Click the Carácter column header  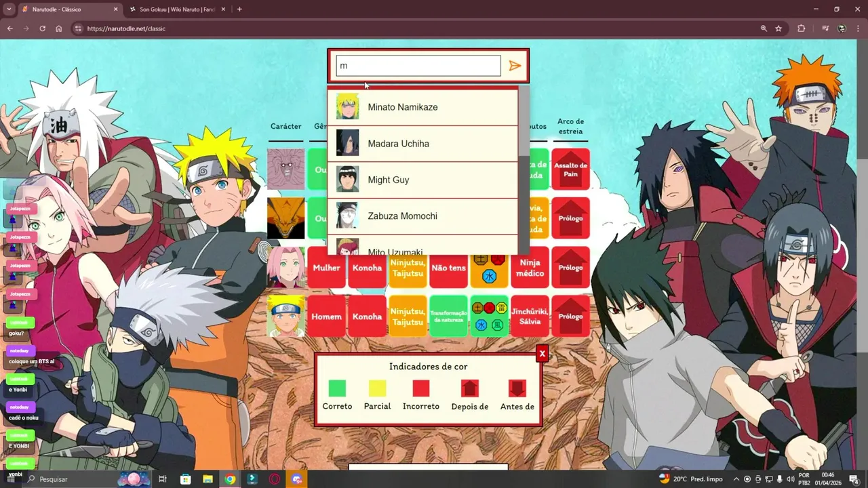285,126
